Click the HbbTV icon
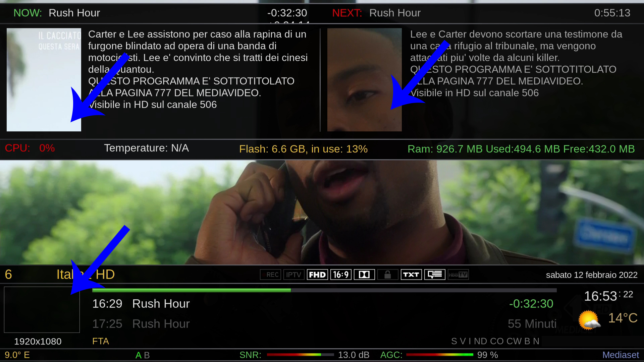644x362 pixels. click(x=458, y=275)
